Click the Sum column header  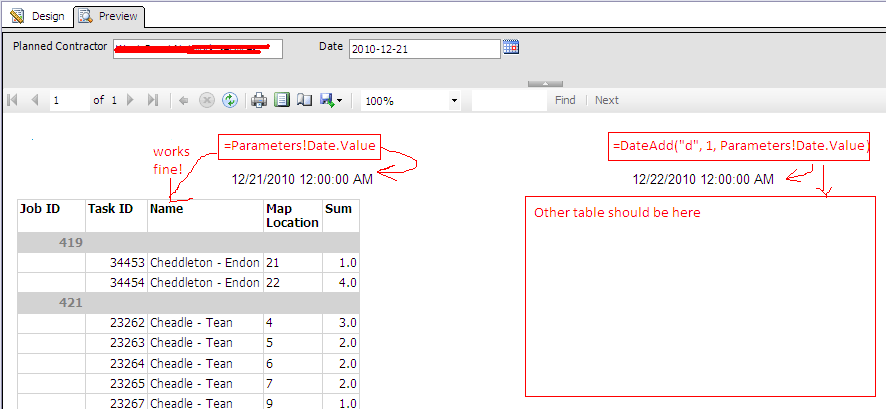[341, 215]
